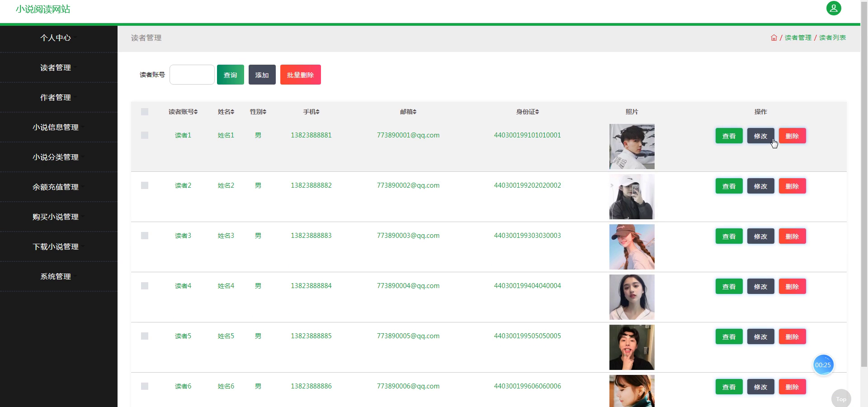The height and width of the screenshot is (407, 868).
Task: Click 删除 for 读者6
Action: [x=793, y=387]
